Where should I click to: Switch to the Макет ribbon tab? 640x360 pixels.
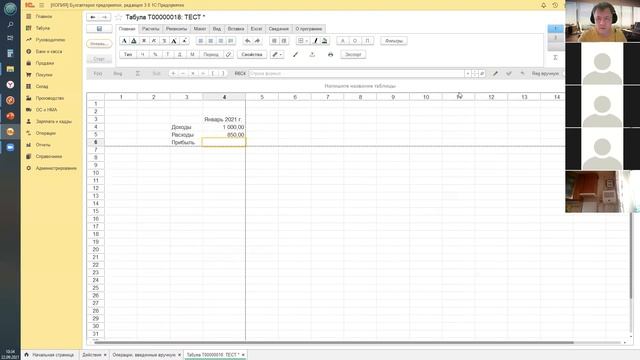point(200,29)
